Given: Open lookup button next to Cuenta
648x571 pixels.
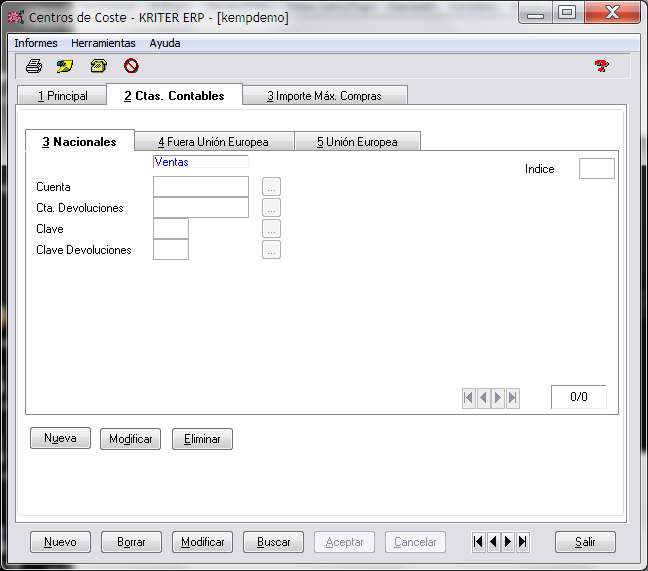Looking at the screenshot, I should point(272,187).
